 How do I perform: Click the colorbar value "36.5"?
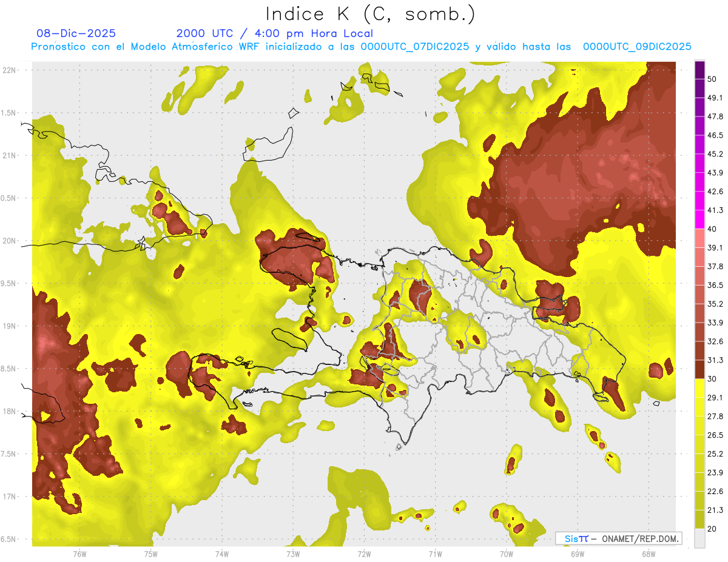pyautogui.click(x=715, y=285)
